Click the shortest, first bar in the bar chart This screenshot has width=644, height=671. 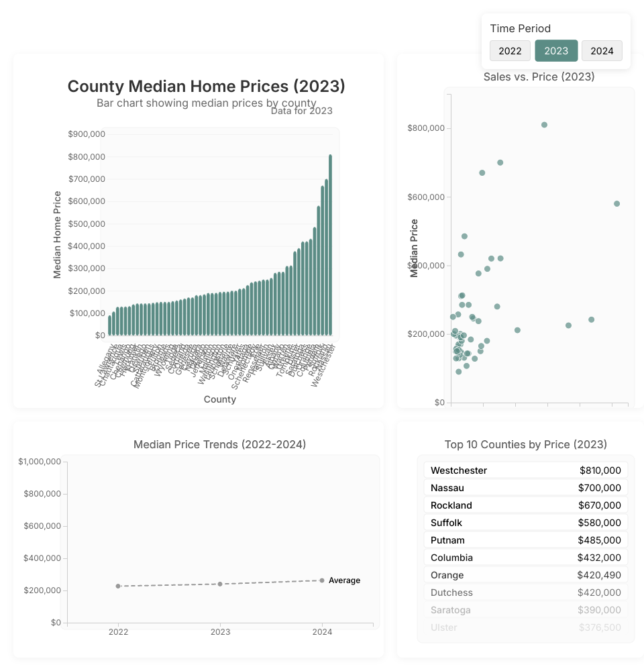click(x=109, y=325)
